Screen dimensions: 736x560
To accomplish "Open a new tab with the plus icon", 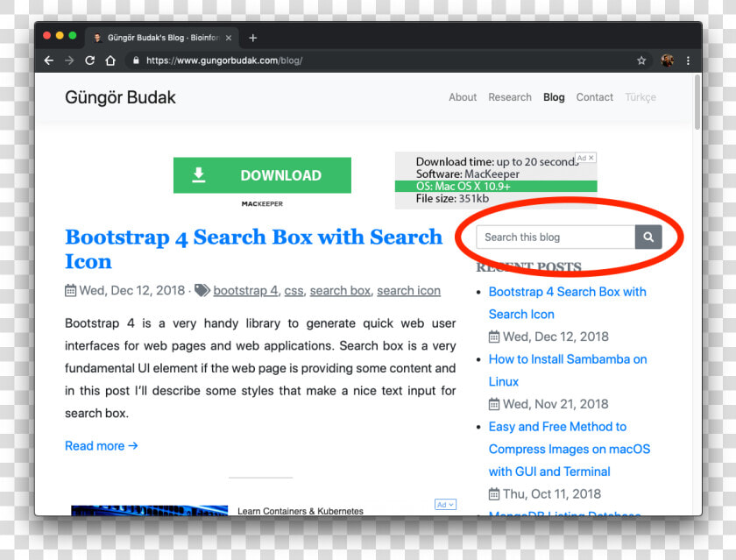I will click(253, 38).
